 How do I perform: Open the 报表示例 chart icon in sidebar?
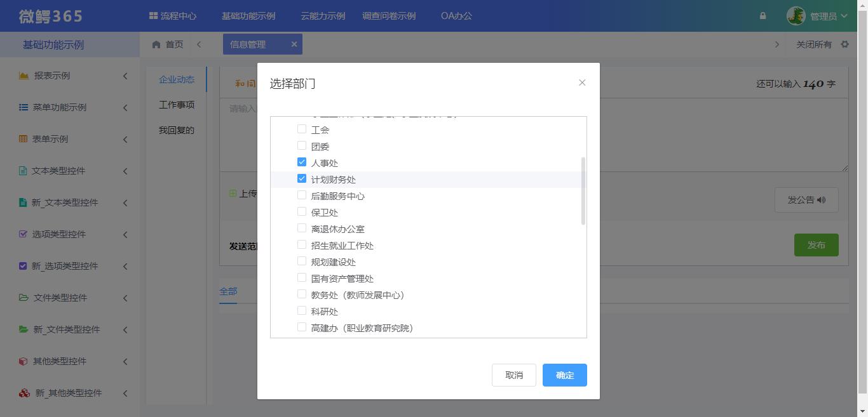(x=24, y=76)
